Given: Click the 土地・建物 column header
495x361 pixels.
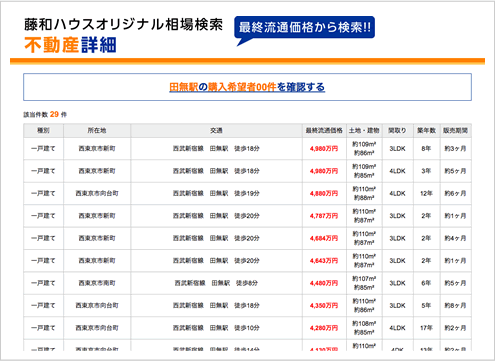Looking at the screenshot, I should coord(364,131).
